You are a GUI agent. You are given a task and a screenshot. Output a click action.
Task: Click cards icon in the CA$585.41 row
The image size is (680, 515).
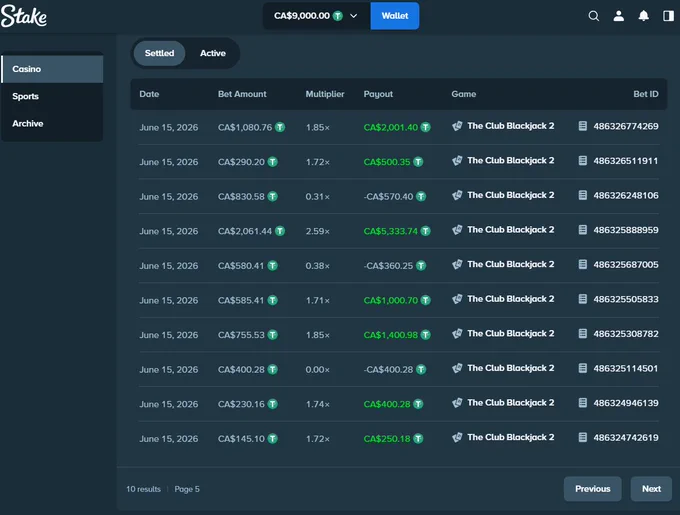point(457,299)
